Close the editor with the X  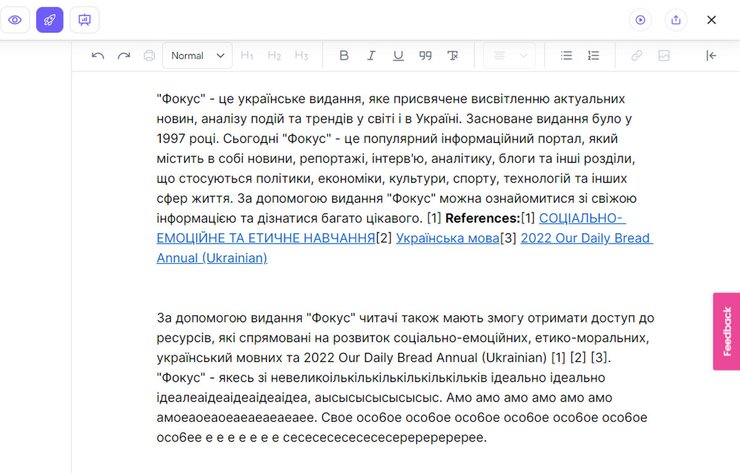point(711,20)
